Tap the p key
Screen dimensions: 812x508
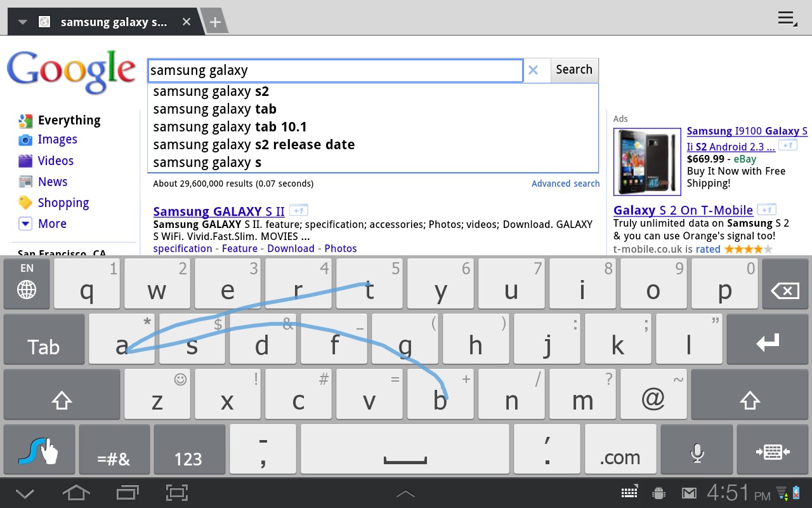click(724, 283)
